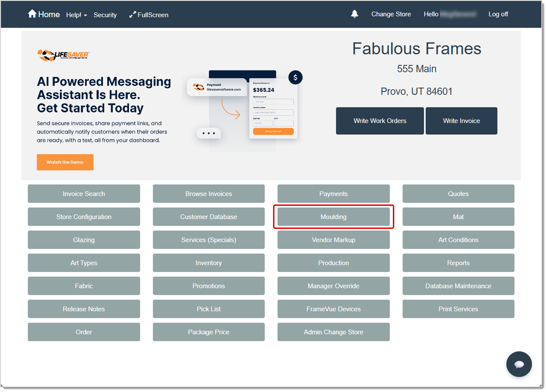Open Store Configuration
The image size is (547, 392).
[84, 217]
